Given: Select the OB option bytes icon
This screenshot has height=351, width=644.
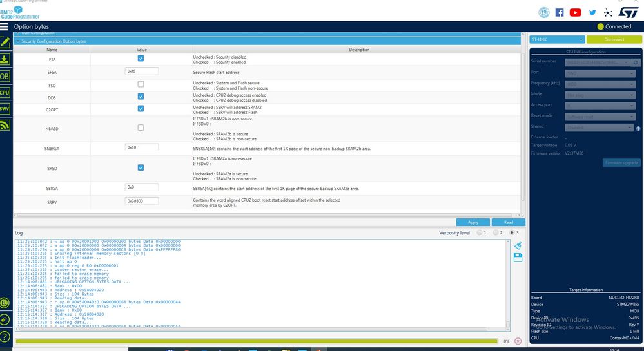Looking at the screenshot, I should 5,76.
